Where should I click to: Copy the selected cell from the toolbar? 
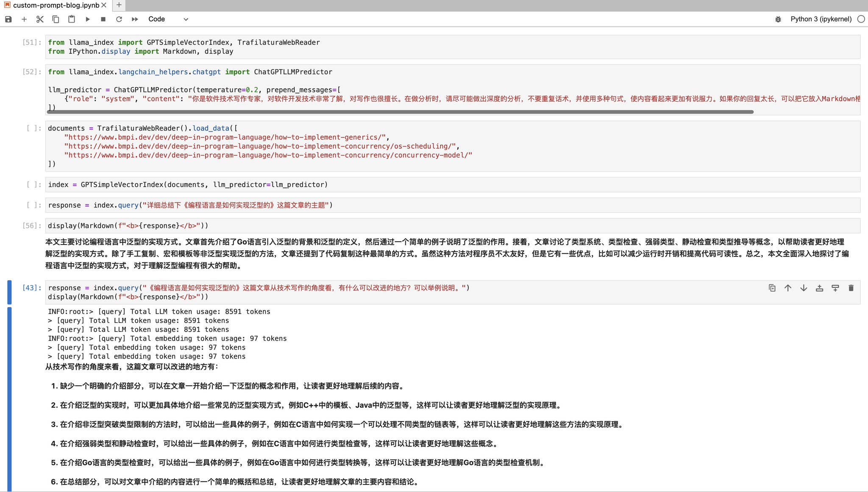tap(56, 19)
